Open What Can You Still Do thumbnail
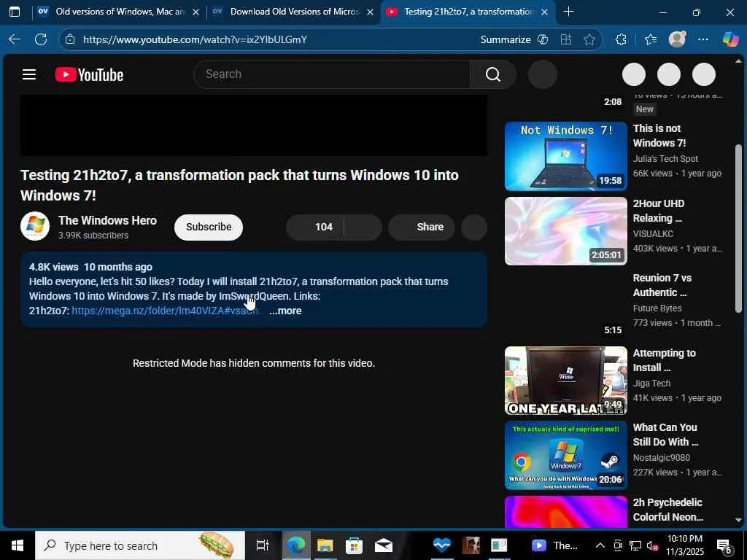Screen dimensions: 747x560 [566, 455]
